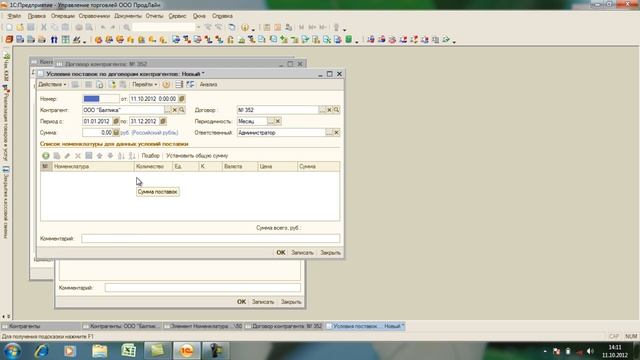
Task: Click the Print icon in the main toolbar
Action: [79, 27]
